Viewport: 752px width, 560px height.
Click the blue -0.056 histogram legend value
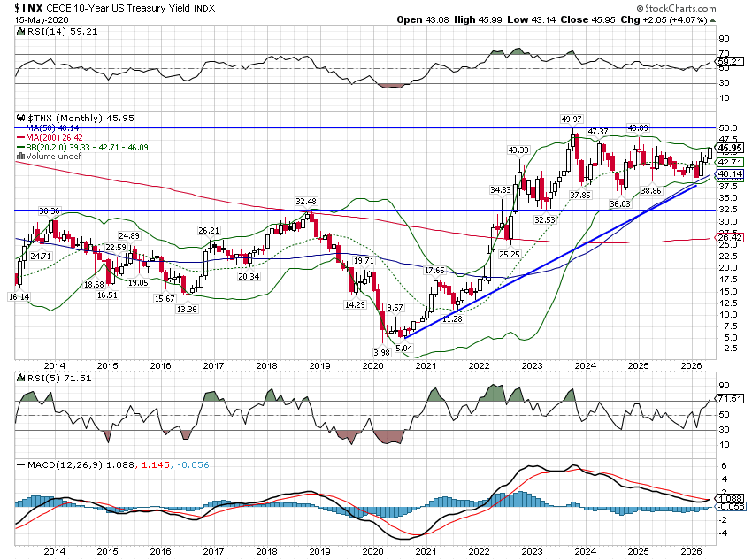click(x=193, y=464)
